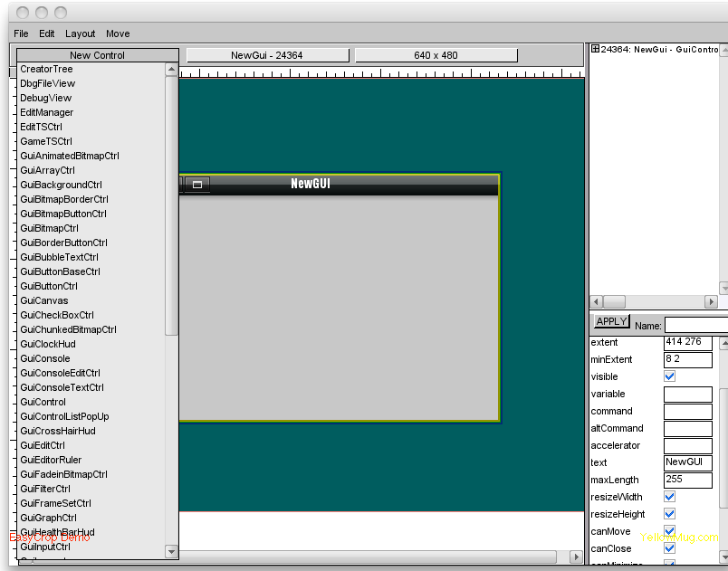The height and width of the screenshot is (571, 728).
Task: Select GuiButtonCtrl in the control list
Action: click(x=49, y=286)
